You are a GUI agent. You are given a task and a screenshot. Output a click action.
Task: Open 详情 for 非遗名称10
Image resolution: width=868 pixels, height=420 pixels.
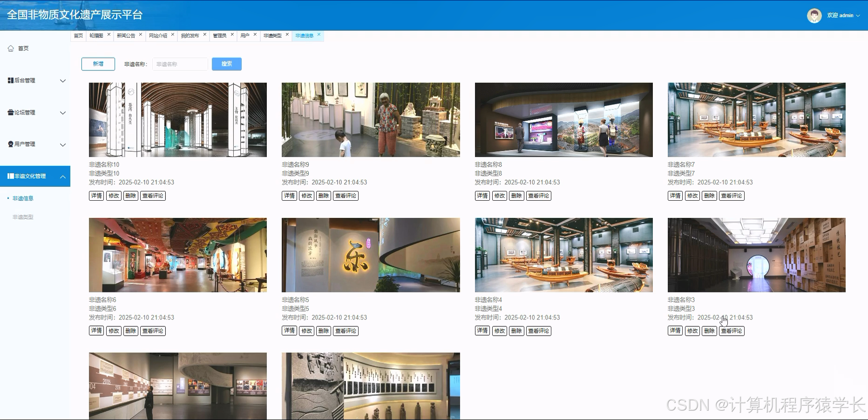point(96,196)
